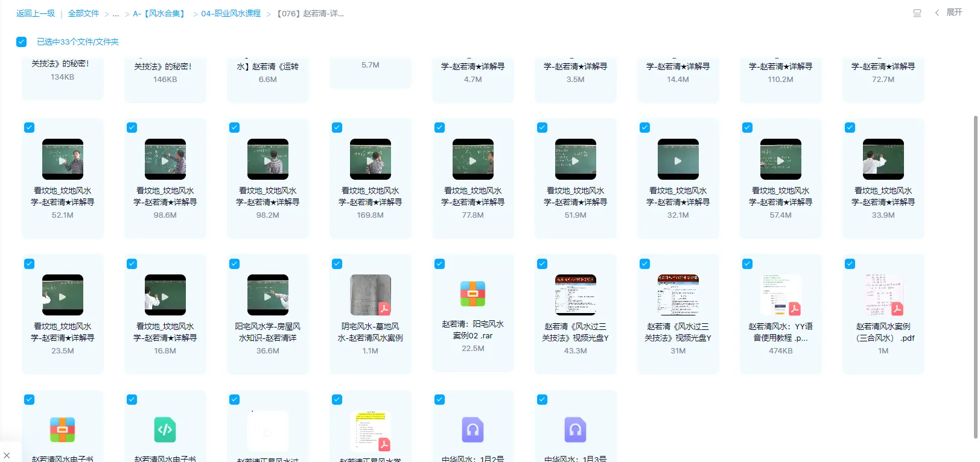980x462 pixels.
Task: Click the 已选中33个文件/文件夹 label
Action: tap(78, 42)
